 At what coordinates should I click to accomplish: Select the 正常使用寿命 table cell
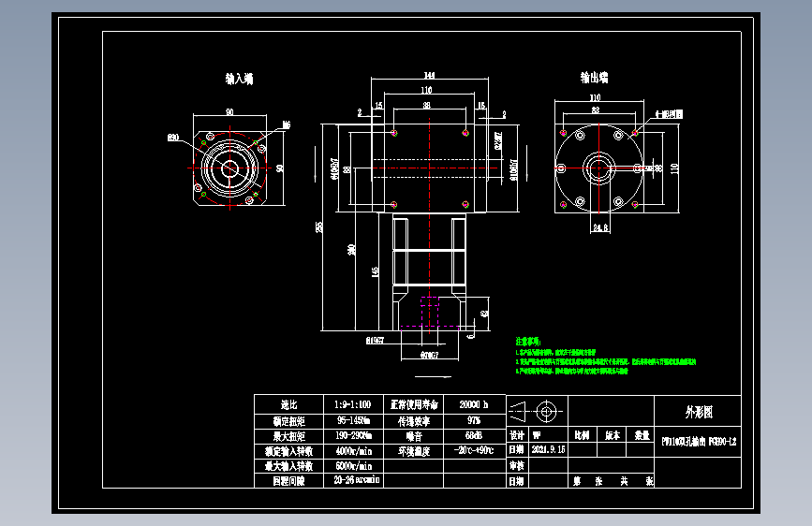[x=414, y=405]
